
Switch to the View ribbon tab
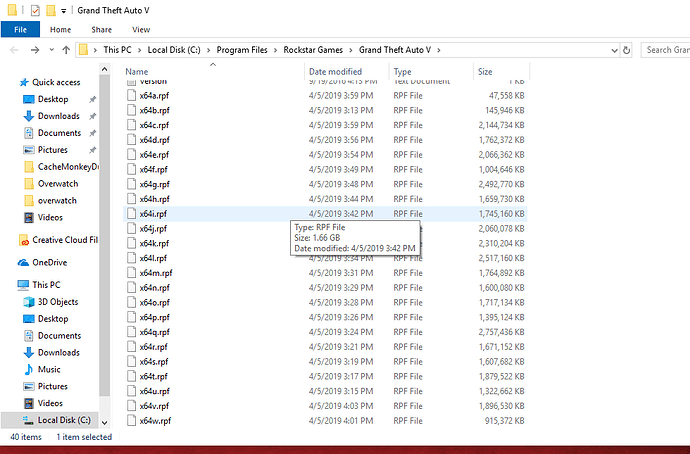[x=141, y=29]
